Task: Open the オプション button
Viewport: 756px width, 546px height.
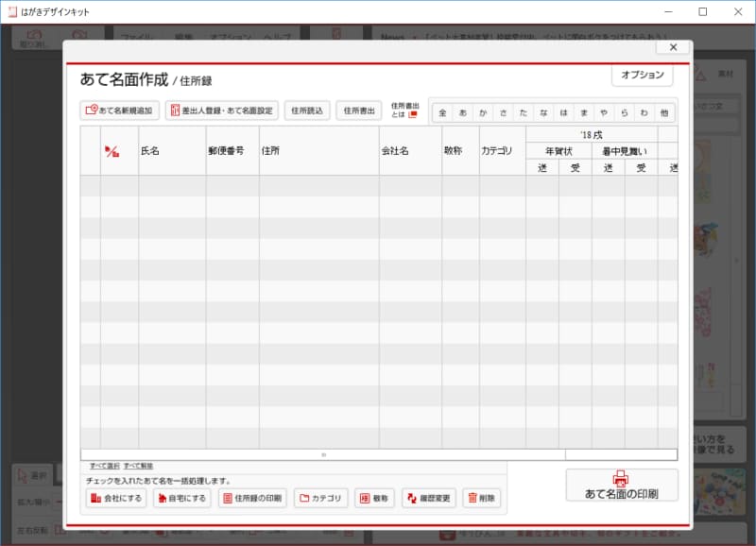Action: (643, 76)
